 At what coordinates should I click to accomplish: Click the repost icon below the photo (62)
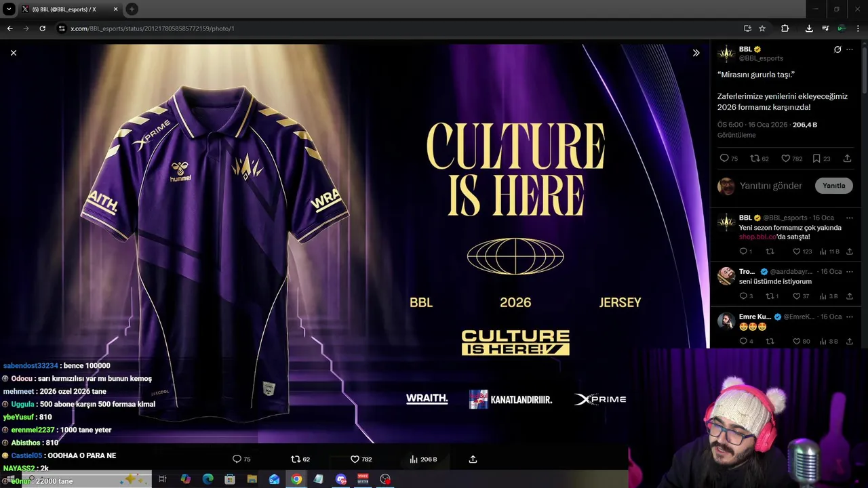tap(300, 460)
